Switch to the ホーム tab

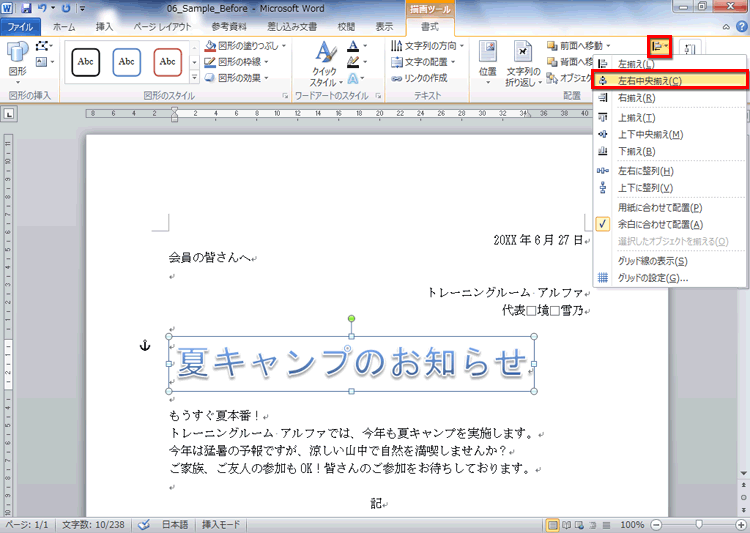tap(64, 27)
